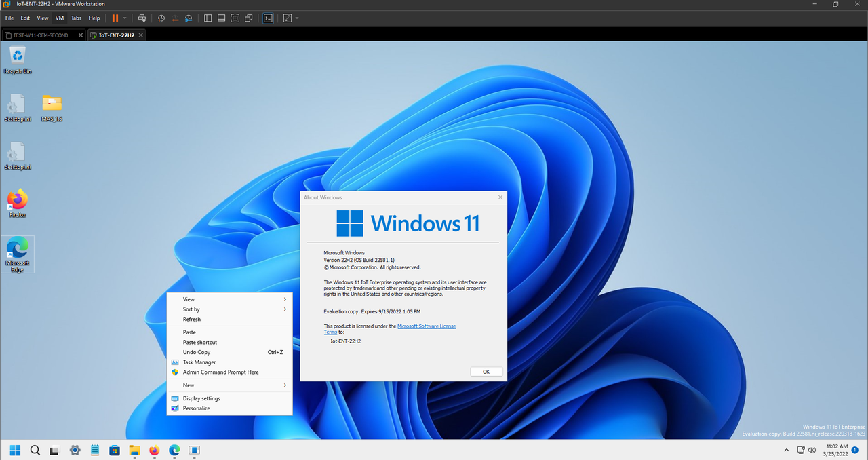The image size is (868, 460).
Task: Click the console view toolbar icon
Action: [x=268, y=18]
